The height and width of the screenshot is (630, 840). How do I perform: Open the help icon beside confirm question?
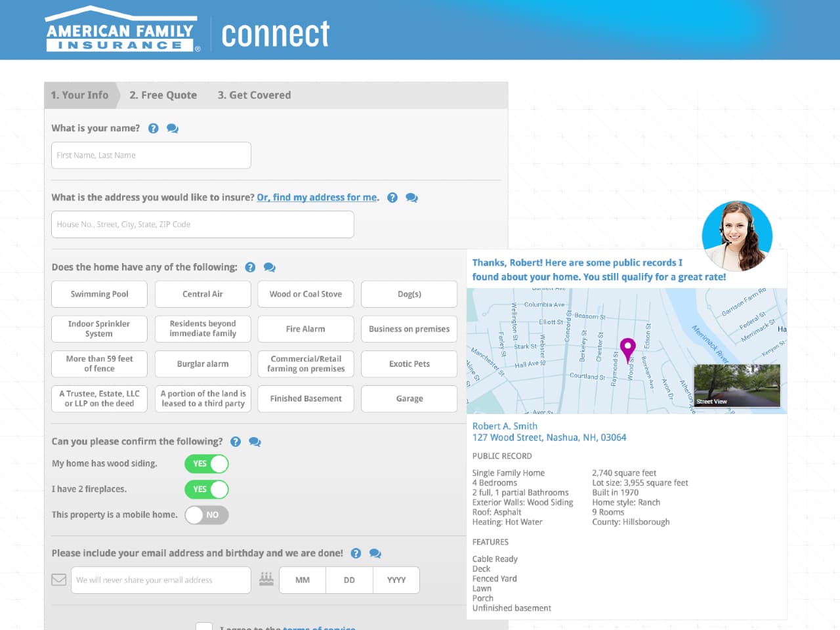236,442
